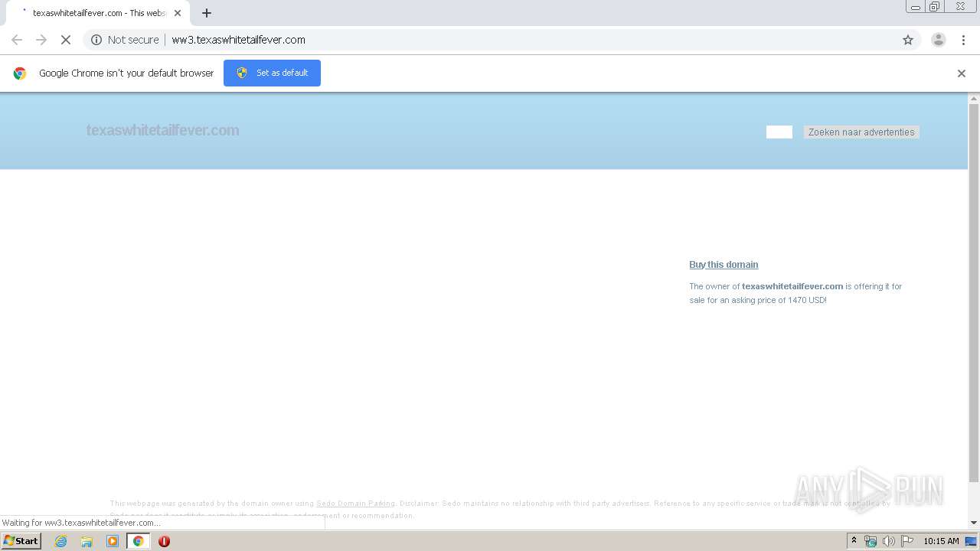Click the bold texaswhitetailfever.com text in sale notice
This screenshot has width=980, height=551.
tap(792, 286)
